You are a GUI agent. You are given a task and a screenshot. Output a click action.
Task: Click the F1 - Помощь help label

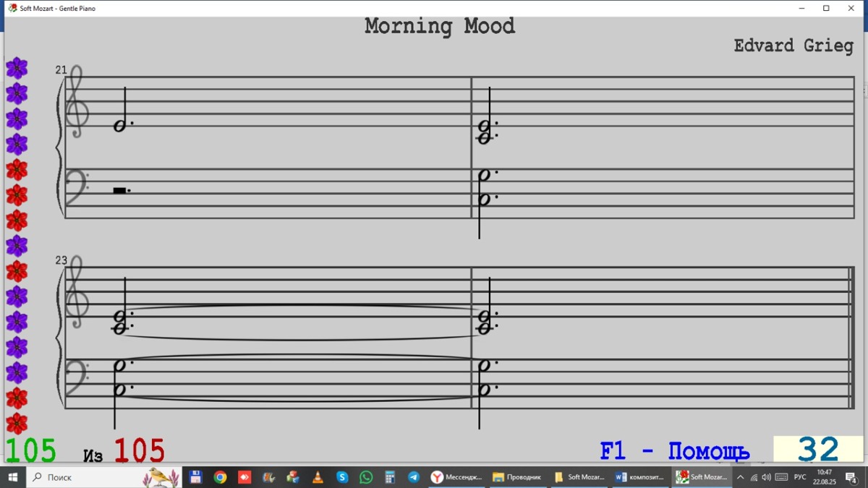pyautogui.click(x=674, y=451)
